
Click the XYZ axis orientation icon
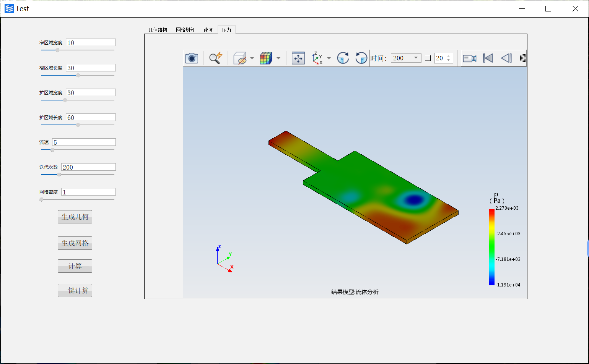317,58
